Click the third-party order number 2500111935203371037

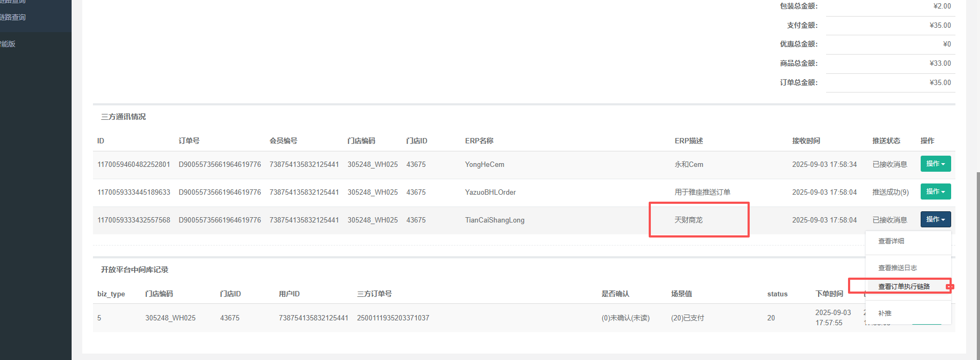point(393,318)
